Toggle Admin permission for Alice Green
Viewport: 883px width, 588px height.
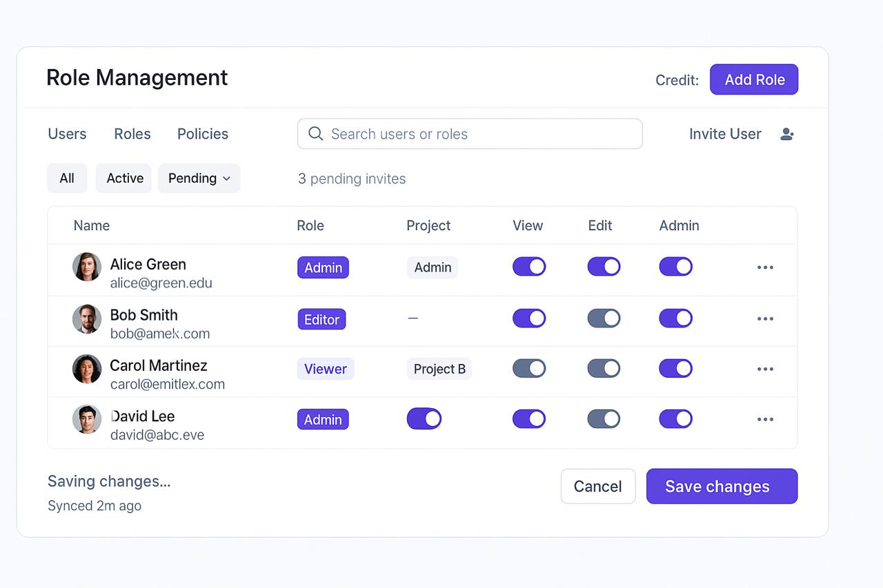click(x=675, y=267)
